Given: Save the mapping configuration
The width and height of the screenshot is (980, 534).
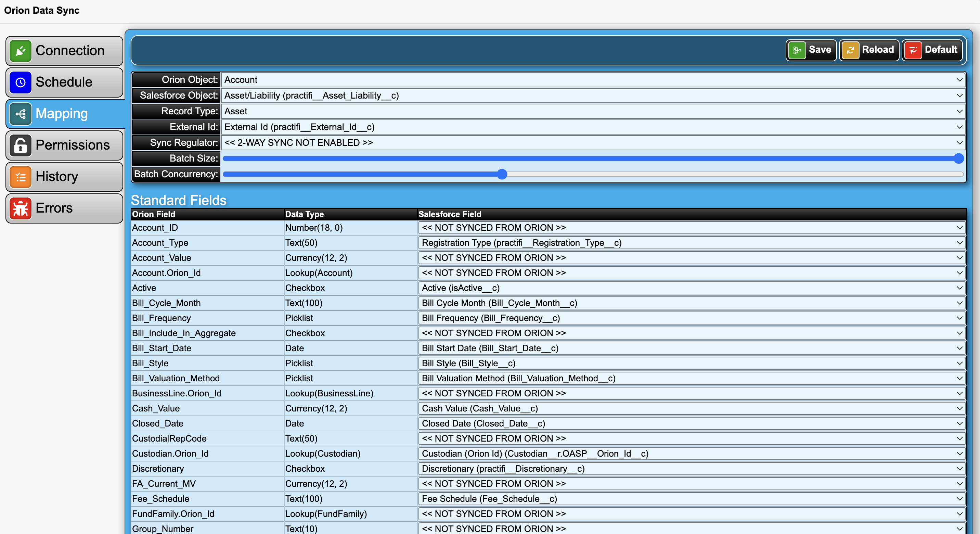Looking at the screenshot, I should click(811, 50).
